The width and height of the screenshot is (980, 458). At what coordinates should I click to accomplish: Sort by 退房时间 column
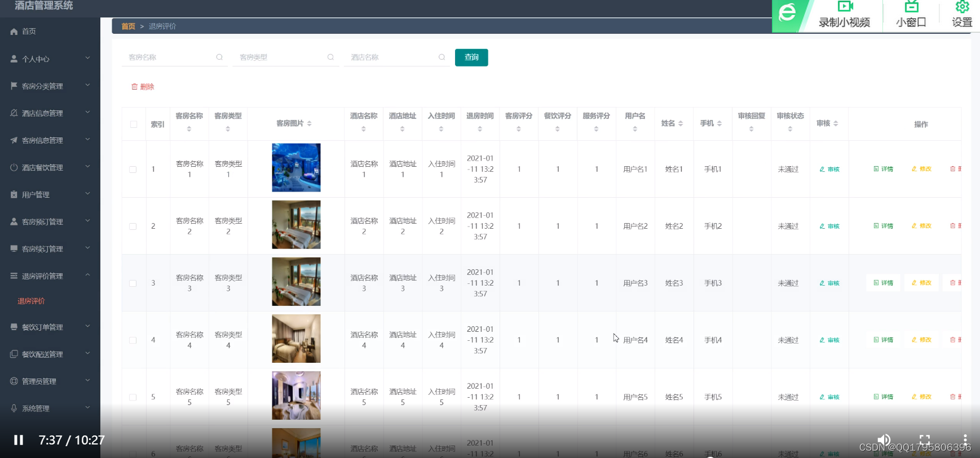[480, 129]
